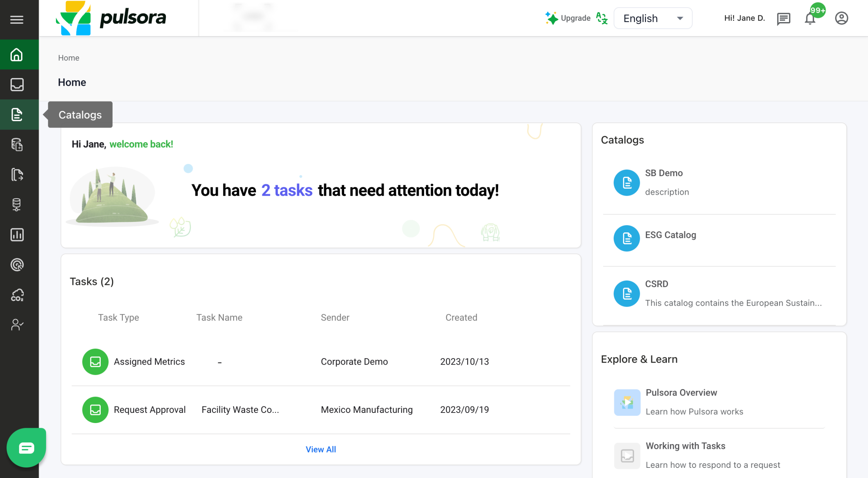Open the ESG Catalog entry
This screenshot has width=868, height=478.
pyautogui.click(x=670, y=235)
